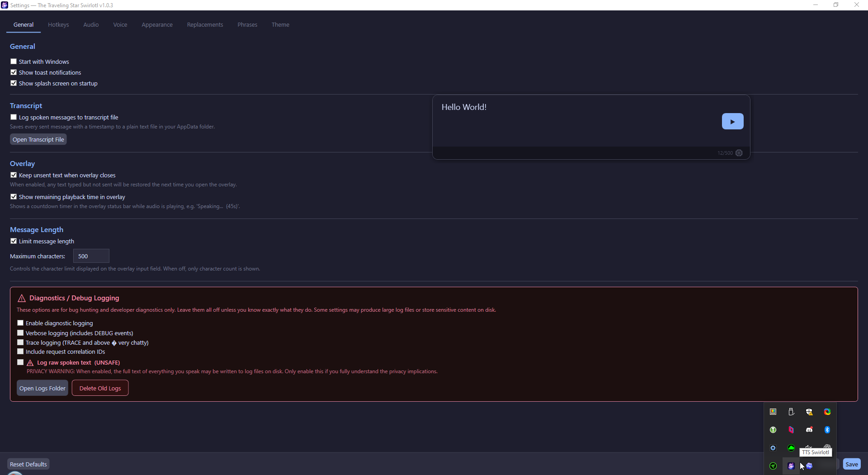Click the 12/500 character counter
This screenshot has height=475, width=868.
725,153
